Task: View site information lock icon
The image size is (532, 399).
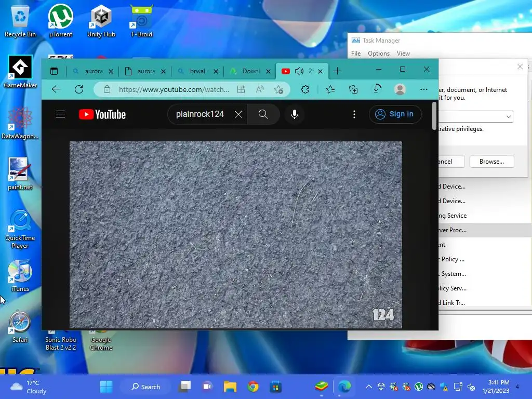Action: pyautogui.click(x=107, y=89)
